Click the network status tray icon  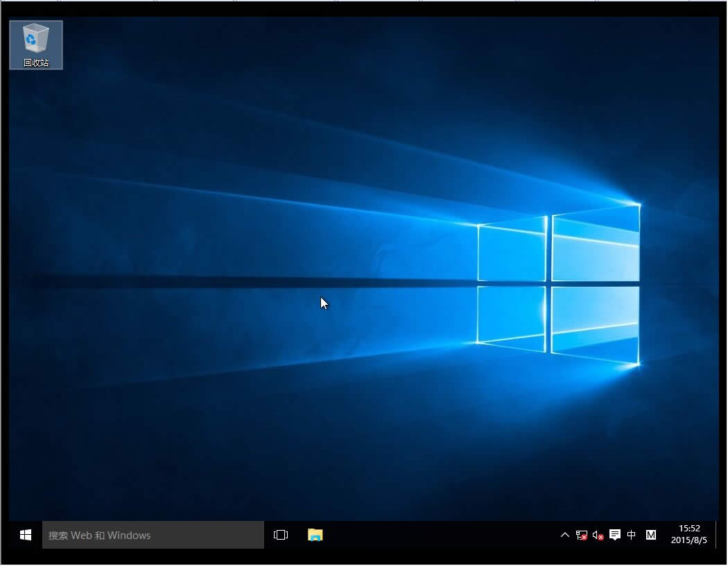581,535
